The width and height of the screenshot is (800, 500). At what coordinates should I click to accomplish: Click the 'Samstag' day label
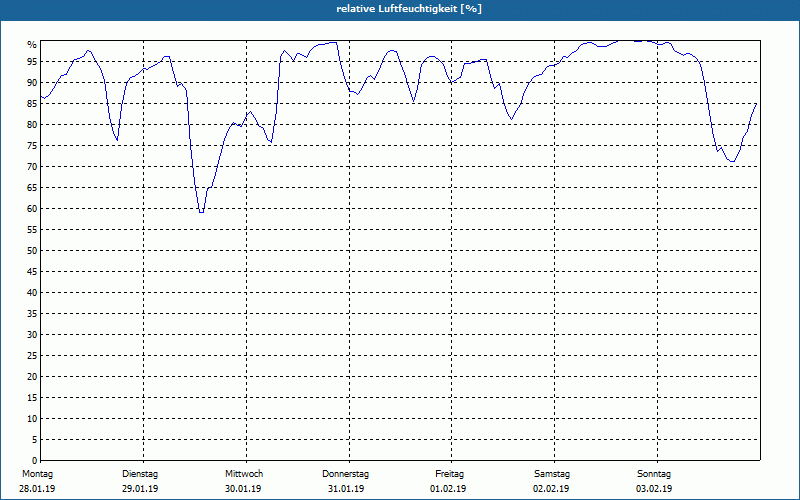552,474
